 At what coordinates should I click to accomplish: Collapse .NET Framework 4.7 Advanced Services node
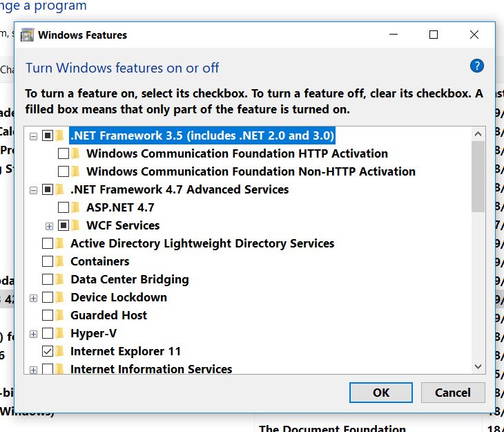[33, 191]
